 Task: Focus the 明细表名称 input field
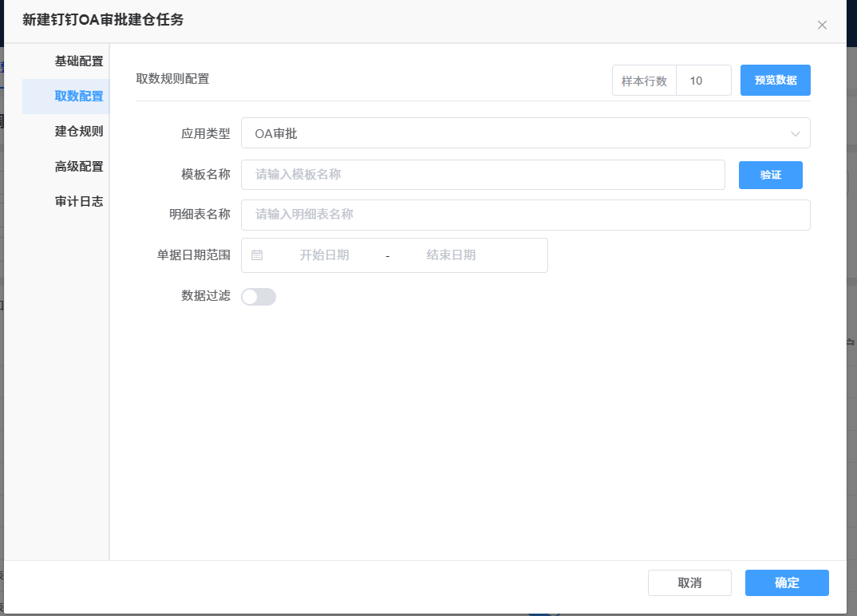tap(525, 215)
